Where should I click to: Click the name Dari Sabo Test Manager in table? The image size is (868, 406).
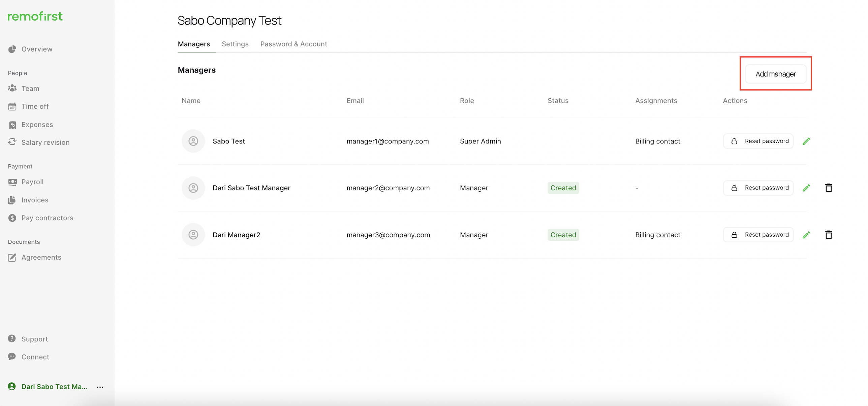click(x=251, y=188)
